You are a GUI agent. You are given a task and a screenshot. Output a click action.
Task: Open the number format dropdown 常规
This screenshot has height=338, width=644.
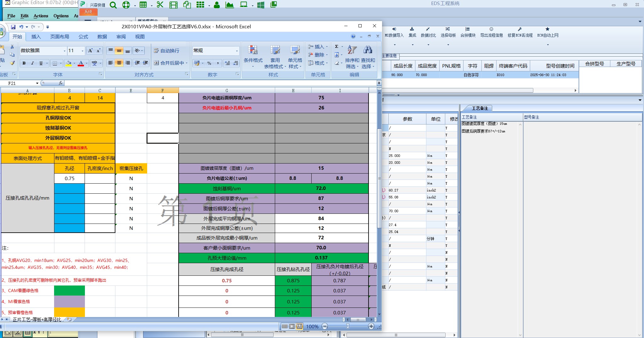[x=237, y=51]
